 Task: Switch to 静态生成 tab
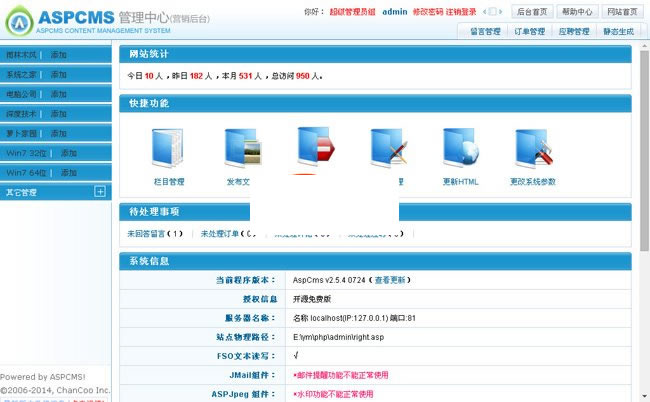[x=618, y=31]
